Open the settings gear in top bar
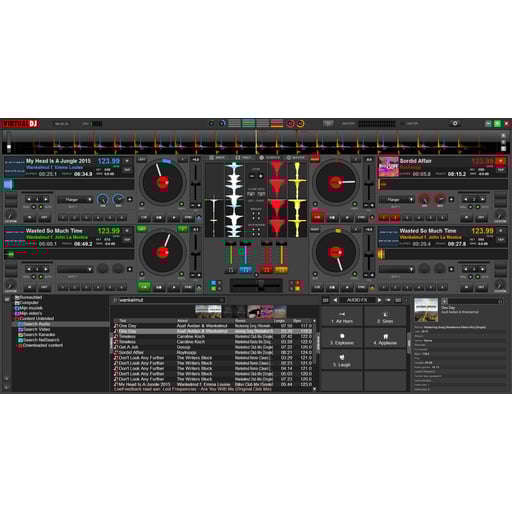Viewport: 512px width, 512px height. [x=455, y=124]
